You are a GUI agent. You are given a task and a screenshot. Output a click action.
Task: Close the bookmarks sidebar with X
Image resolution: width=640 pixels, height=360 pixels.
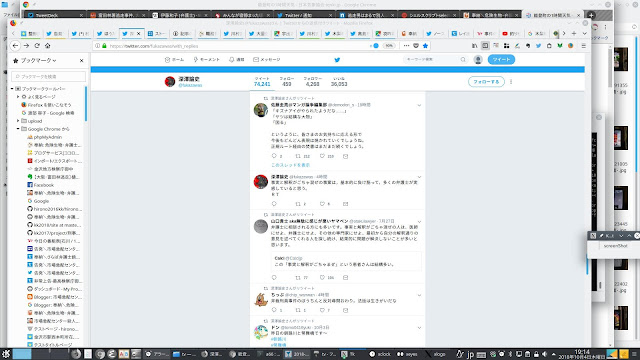pyautogui.click(x=82, y=60)
